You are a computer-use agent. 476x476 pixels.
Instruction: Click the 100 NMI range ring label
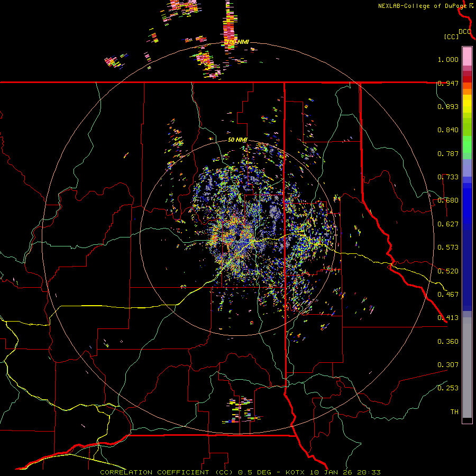click(237, 42)
